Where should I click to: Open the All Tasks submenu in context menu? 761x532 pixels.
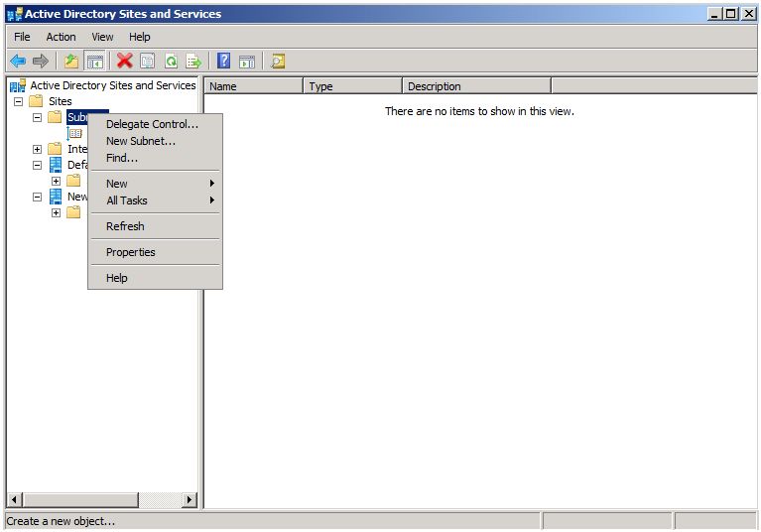(x=156, y=200)
